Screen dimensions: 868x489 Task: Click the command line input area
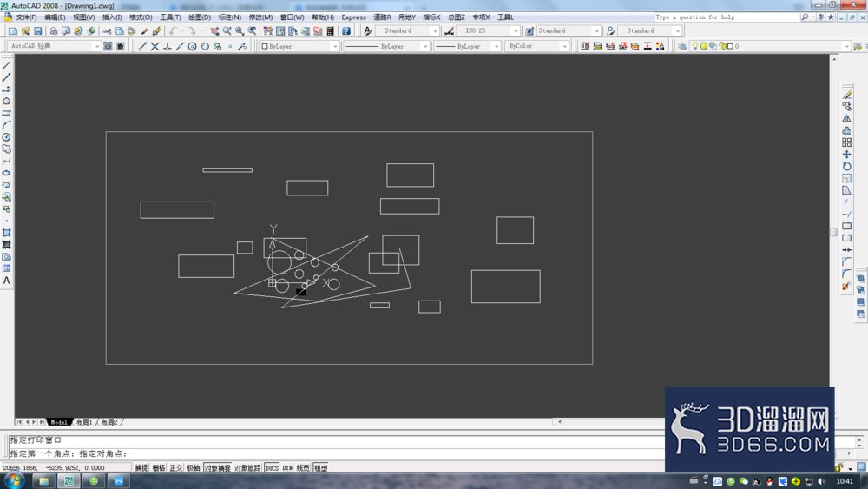pyautogui.click(x=336, y=453)
